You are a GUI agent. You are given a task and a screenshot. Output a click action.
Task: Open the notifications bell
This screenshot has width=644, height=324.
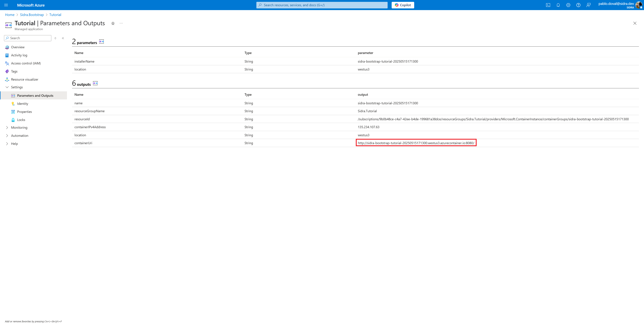coord(558,5)
